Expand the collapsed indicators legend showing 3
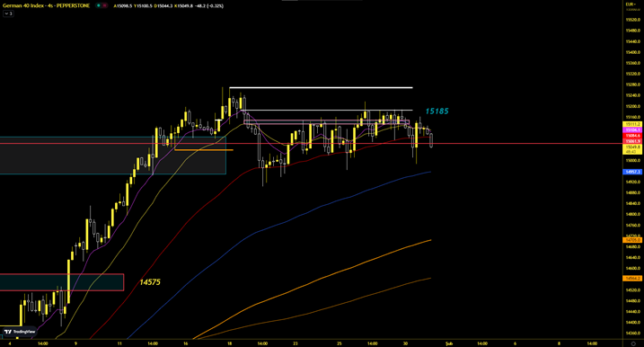The image size is (644, 347). pyautogui.click(x=8, y=13)
